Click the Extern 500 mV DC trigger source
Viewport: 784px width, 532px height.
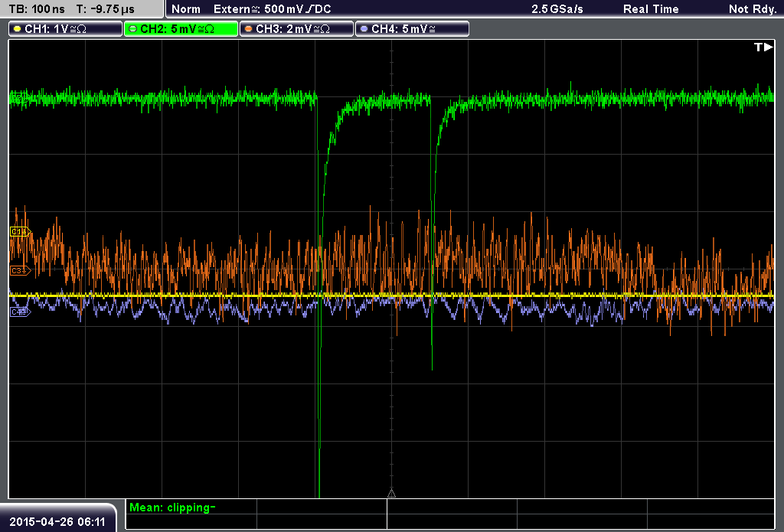coord(272,9)
